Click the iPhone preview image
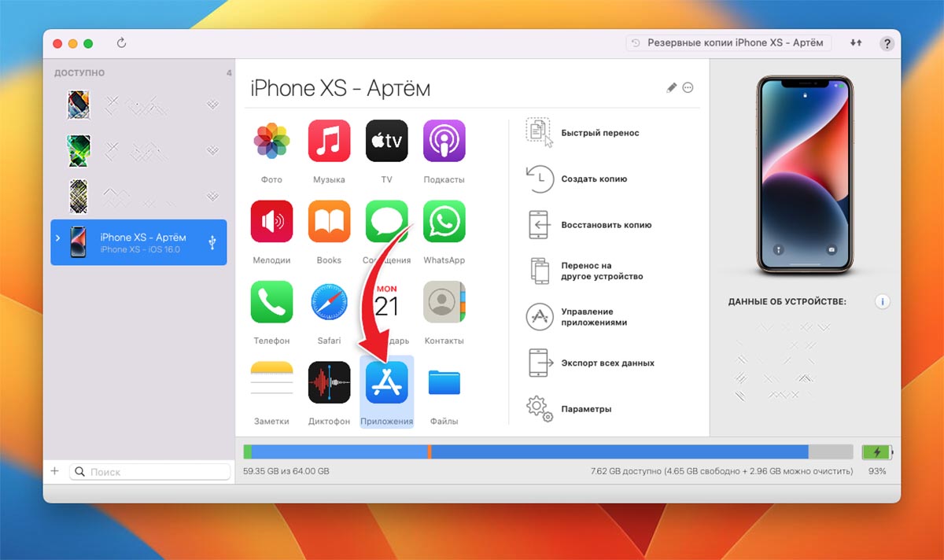 [x=804, y=175]
